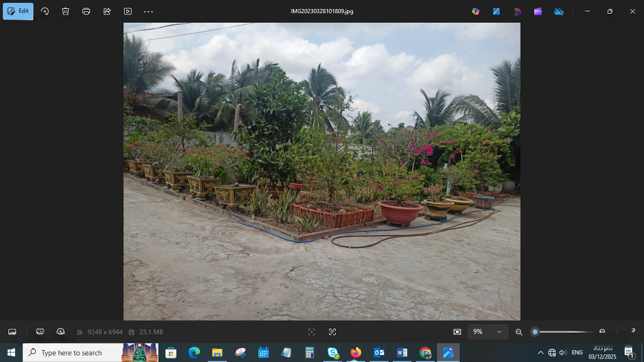Show the file info panel
The height and width of the screenshot is (362, 644).
(61, 332)
